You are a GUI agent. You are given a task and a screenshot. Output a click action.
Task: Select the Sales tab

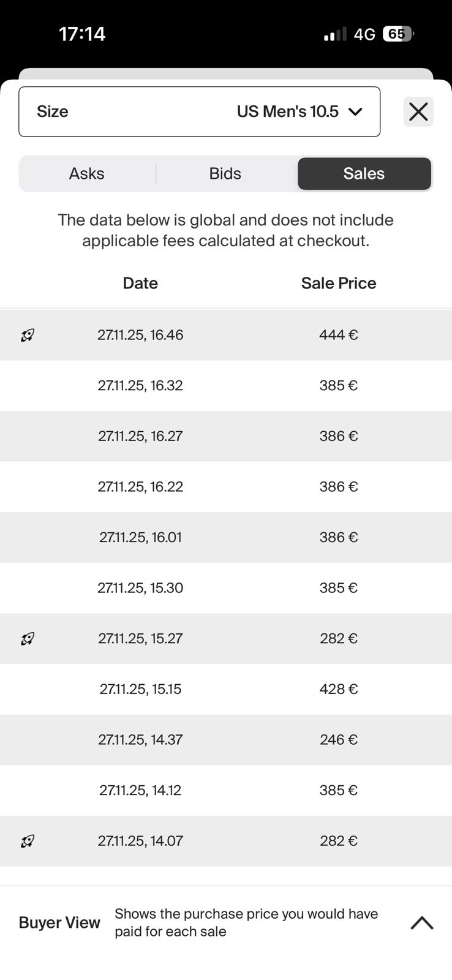tap(364, 174)
